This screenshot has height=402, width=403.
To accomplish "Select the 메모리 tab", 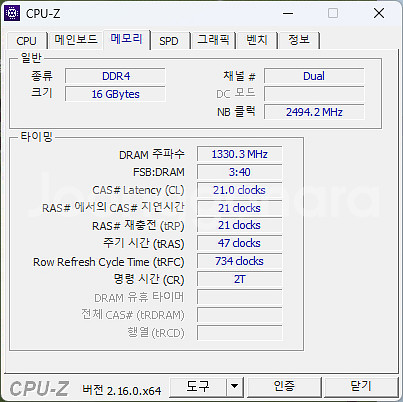I will coord(126,40).
